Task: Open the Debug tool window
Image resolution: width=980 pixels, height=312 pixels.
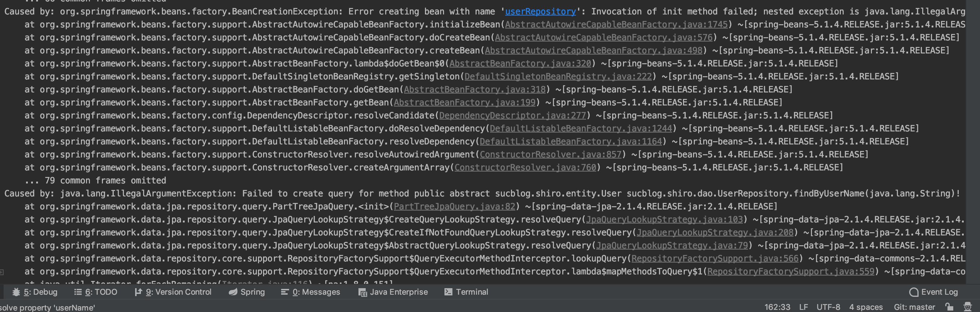Action: pos(35,292)
